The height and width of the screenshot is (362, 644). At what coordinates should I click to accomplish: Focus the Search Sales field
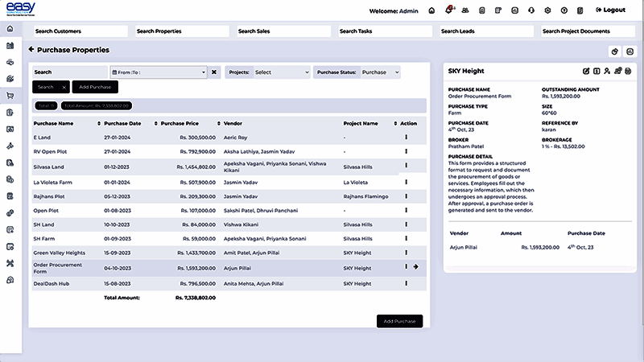point(283,31)
